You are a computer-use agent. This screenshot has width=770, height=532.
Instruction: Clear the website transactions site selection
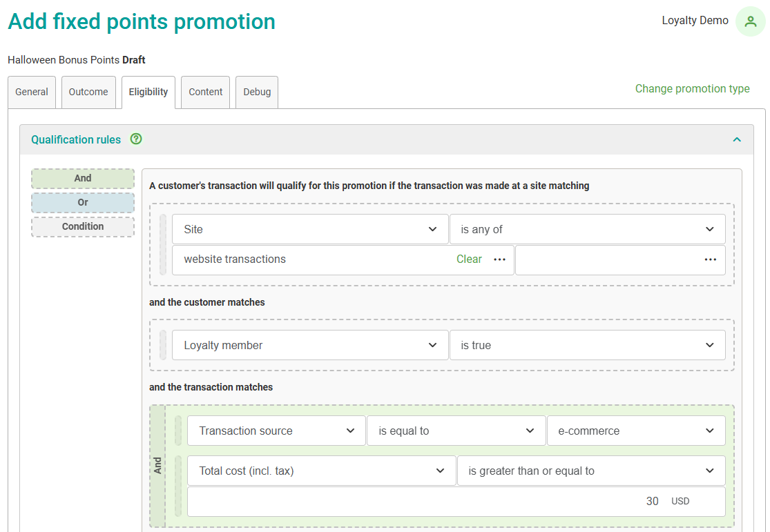pyautogui.click(x=469, y=259)
